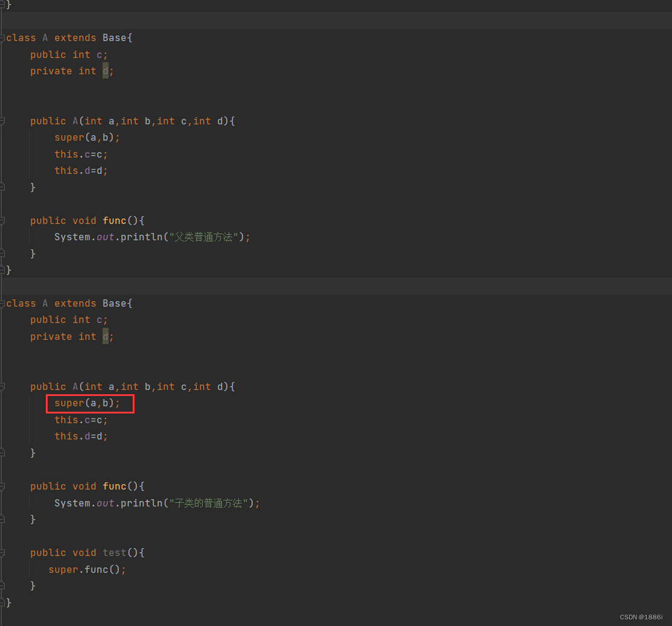Collapse the func() fold marker above 父类普通方法 println

point(2,221)
